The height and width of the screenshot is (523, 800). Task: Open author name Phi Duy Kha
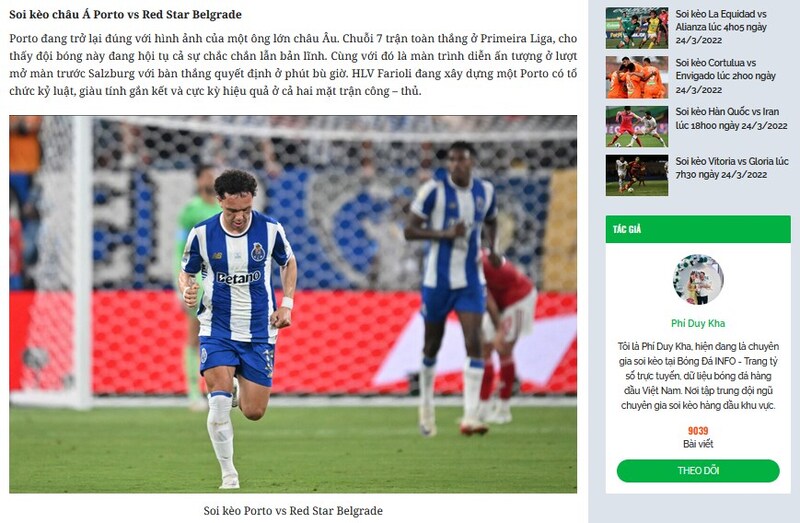click(x=698, y=323)
